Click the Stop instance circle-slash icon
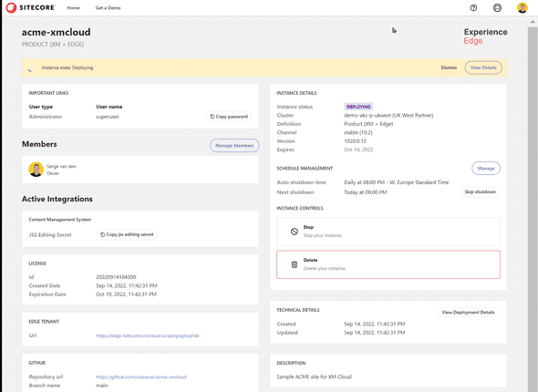538x392 pixels. pyautogui.click(x=294, y=232)
